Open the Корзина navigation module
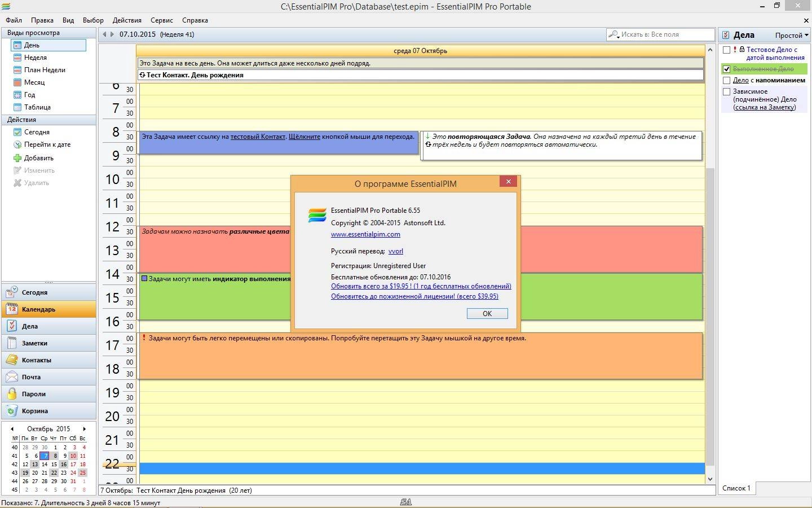This screenshot has width=812, height=508. click(49, 411)
